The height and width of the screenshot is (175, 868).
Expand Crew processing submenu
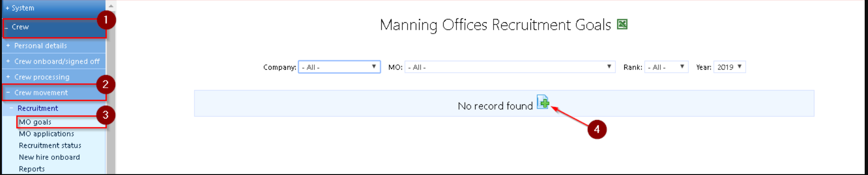coord(54,77)
